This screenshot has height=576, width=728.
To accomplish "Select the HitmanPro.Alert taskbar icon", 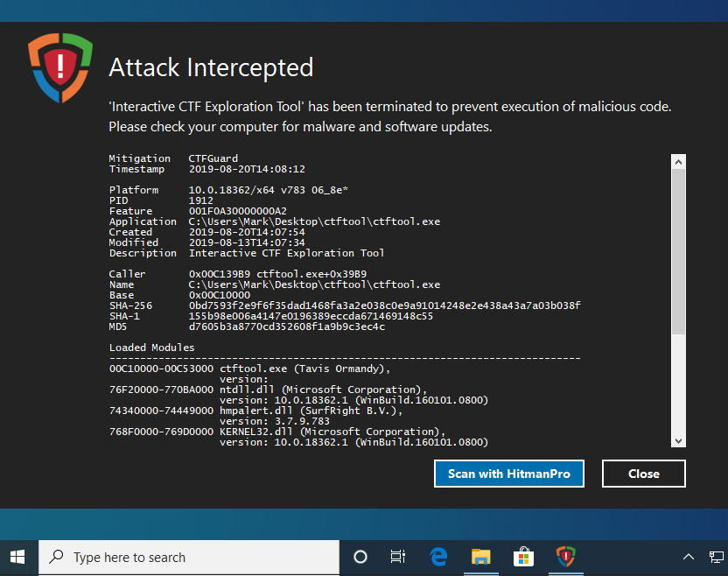I will click(x=566, y=557).
